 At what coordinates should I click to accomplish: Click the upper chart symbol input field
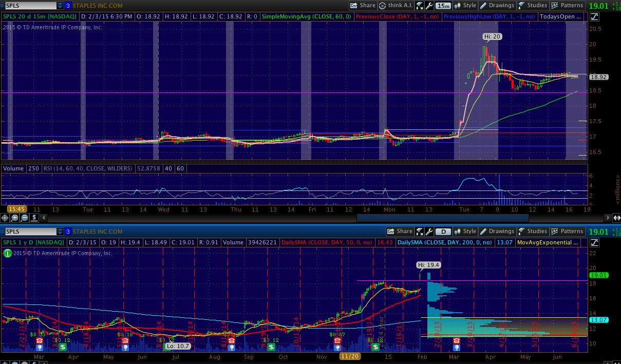pyautogui.click(x=29, y=6)
